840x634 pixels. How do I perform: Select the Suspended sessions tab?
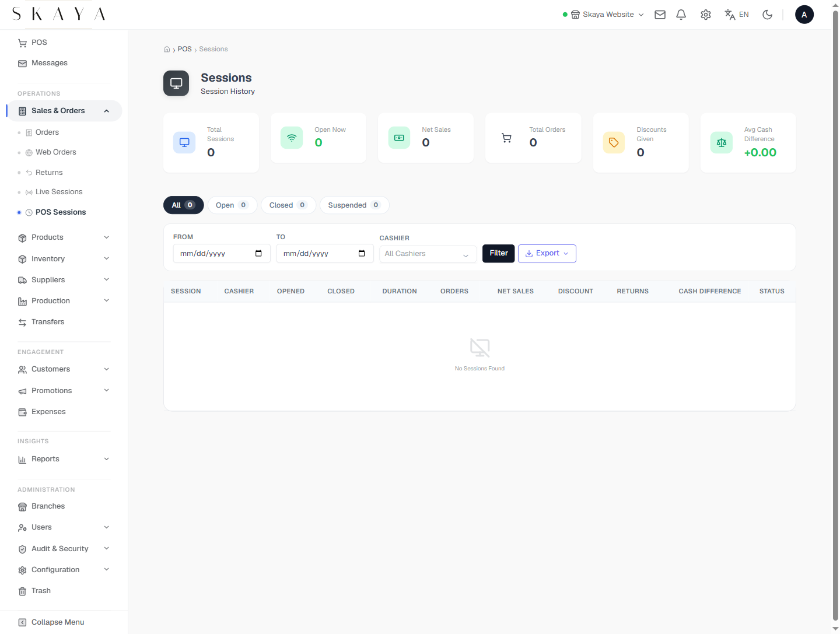click(355, 205)
